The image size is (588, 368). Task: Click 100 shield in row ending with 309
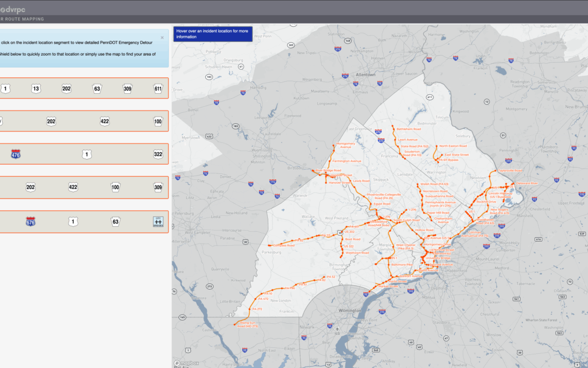coord(115,188)
